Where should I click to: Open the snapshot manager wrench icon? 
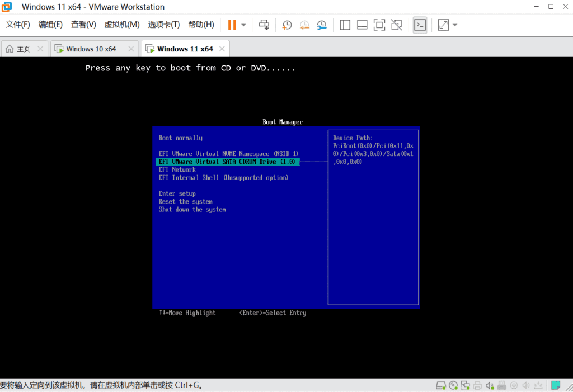[322, 25]
